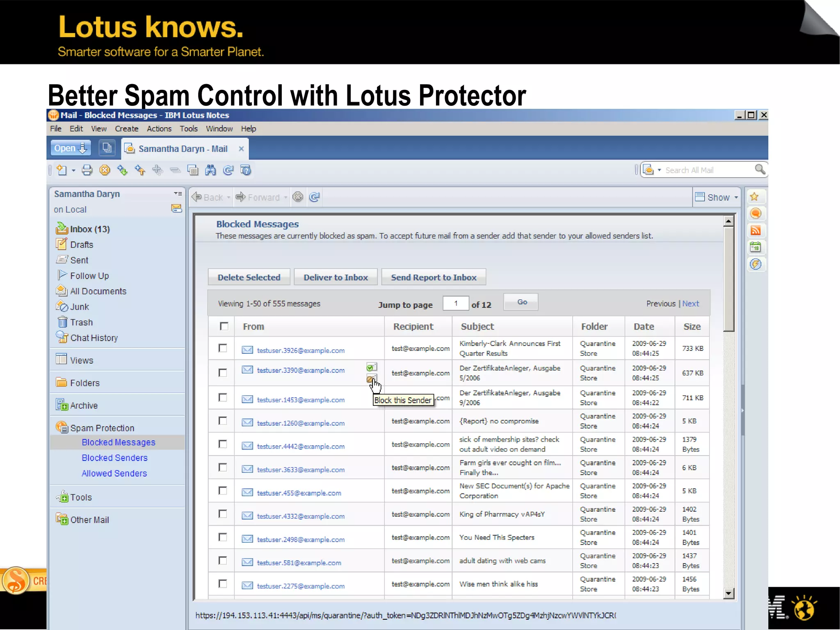Open the star favorites sidebar icon
The height and width of the screenshot is (630, 840).
[755, 197]
